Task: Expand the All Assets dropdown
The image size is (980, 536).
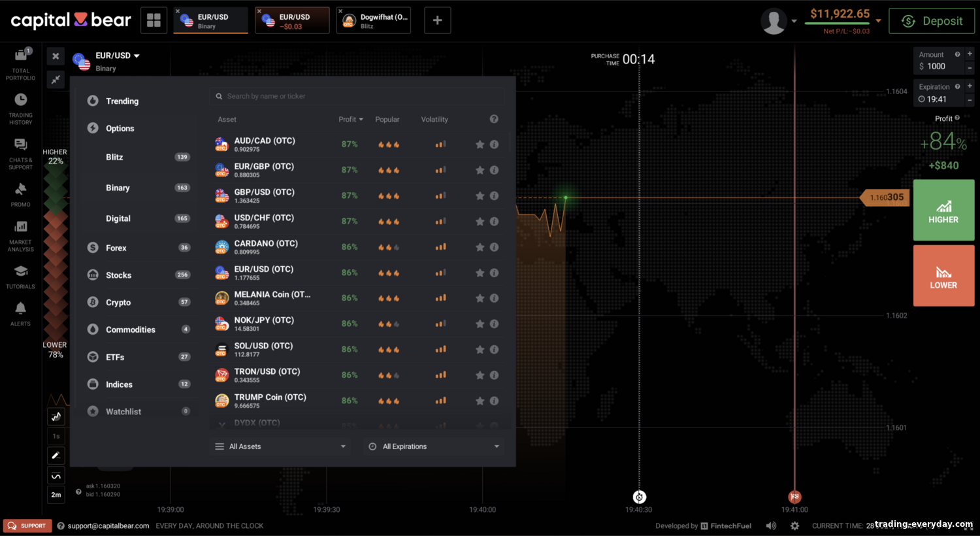Action: [x=280, y=446]
